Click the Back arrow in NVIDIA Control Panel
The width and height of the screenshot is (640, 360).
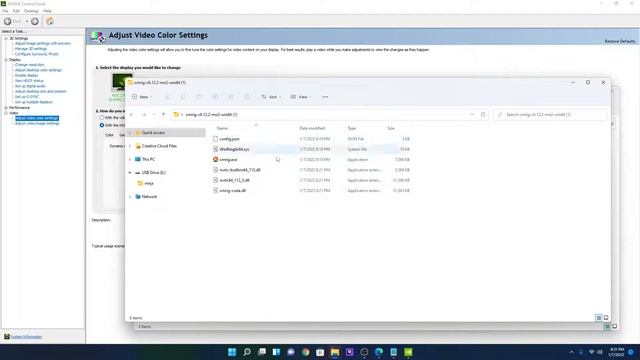[8, 21]
